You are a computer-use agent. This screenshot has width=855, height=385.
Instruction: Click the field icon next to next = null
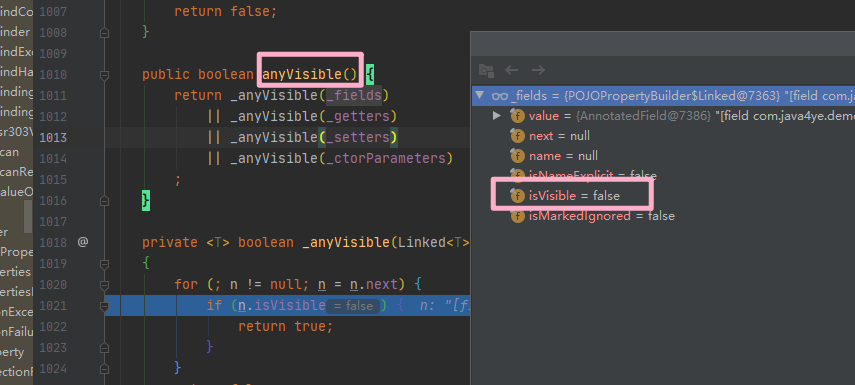(x=517, y=136)
